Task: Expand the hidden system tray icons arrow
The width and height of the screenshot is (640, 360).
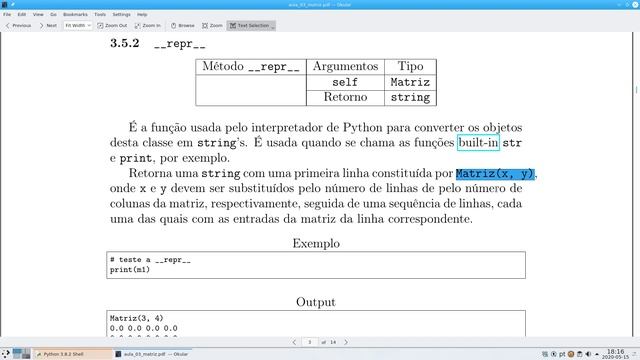Action: (x=597, y=354)
